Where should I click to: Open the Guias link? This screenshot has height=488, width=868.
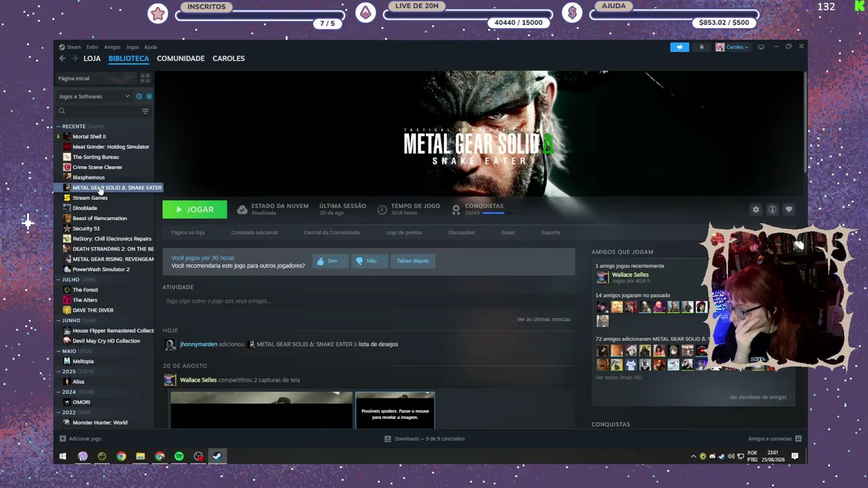[508, 232]
